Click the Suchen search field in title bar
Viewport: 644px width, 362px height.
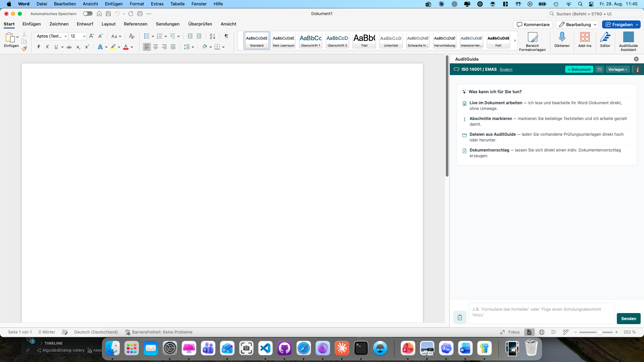point(594,14)
